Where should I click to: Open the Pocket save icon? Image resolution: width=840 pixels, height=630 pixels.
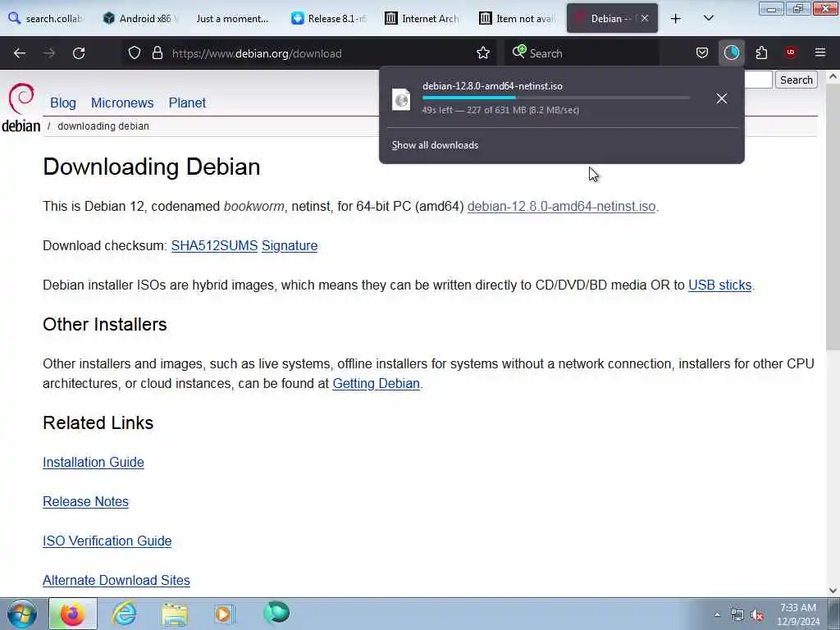(702, 52)
